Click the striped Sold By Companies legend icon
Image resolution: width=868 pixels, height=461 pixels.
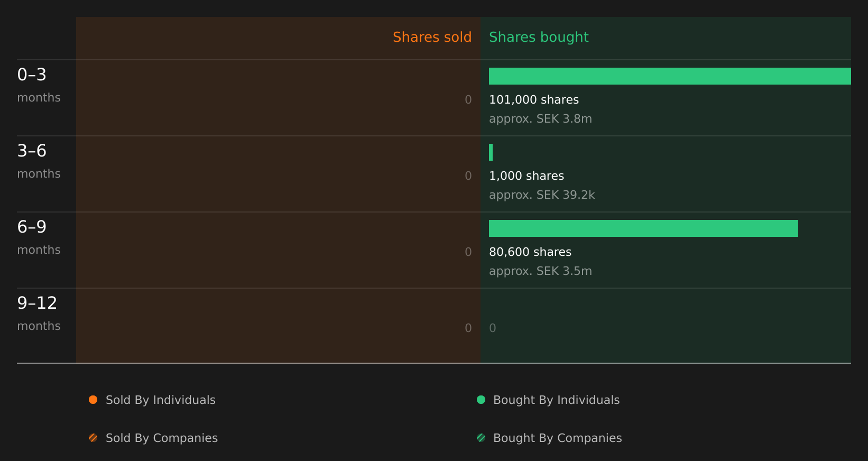(93, 438)
